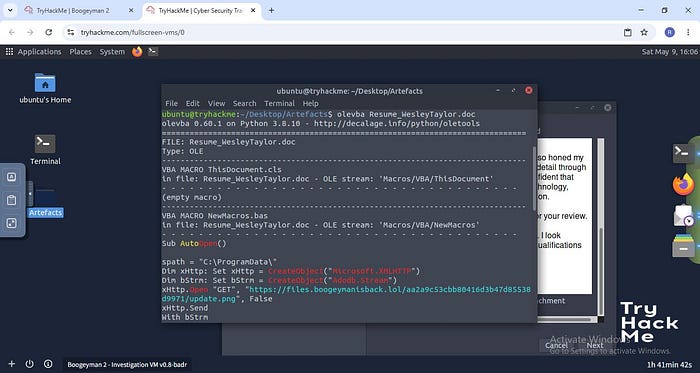Open terminal View menu
This screenshot has width=700, height=373.
tap(217, 103)
